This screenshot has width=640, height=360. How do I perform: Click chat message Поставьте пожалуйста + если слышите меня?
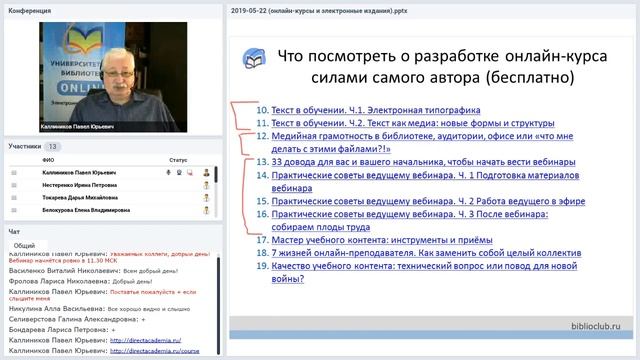coord(102,295)
